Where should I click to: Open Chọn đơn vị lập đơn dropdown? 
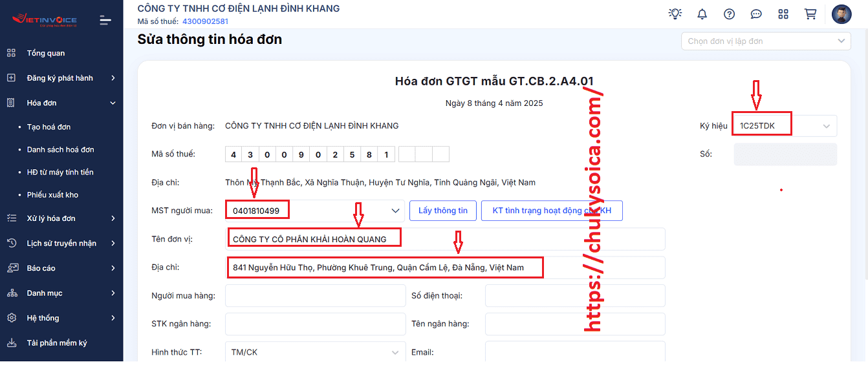tap(766, 41)
